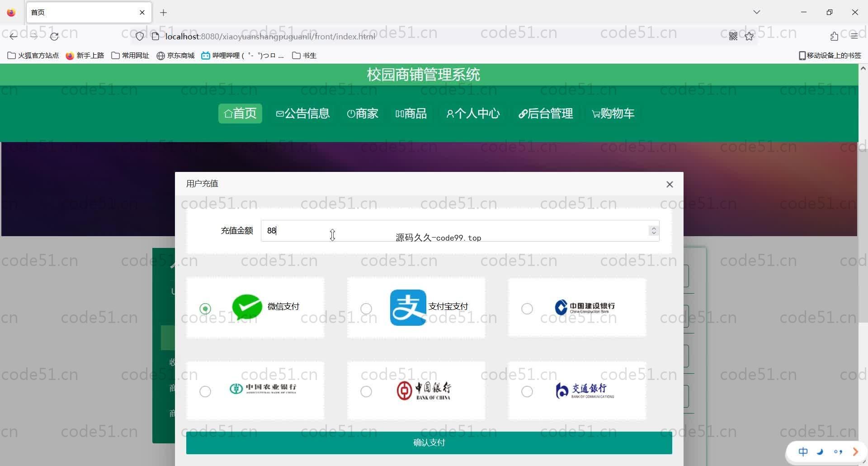Select the WeChat Pay radio button
The height and width of the screenshot is (466, 868).
(205, 309)
